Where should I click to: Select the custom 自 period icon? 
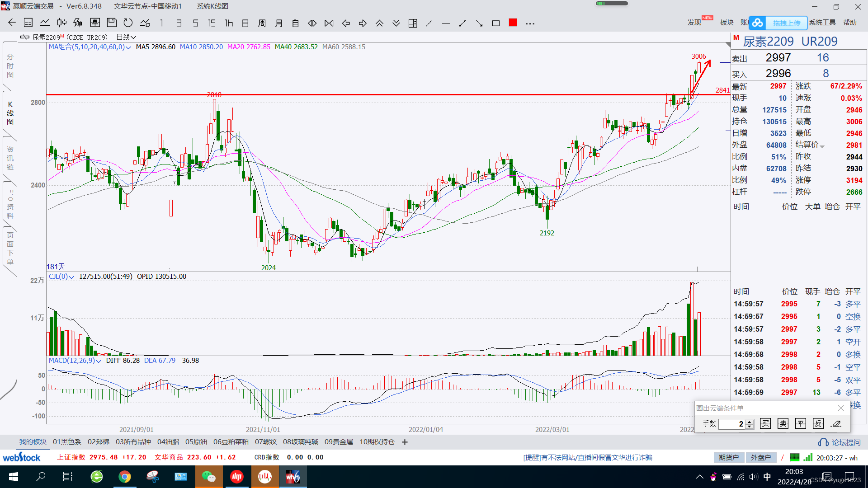click(x=296, y=23)
